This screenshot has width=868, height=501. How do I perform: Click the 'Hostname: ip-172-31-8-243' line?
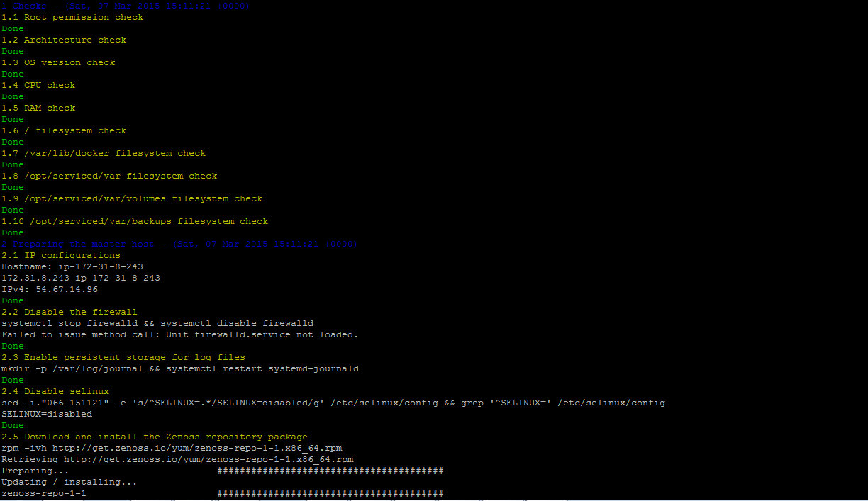pyautogui.click(x=72, y=266)
